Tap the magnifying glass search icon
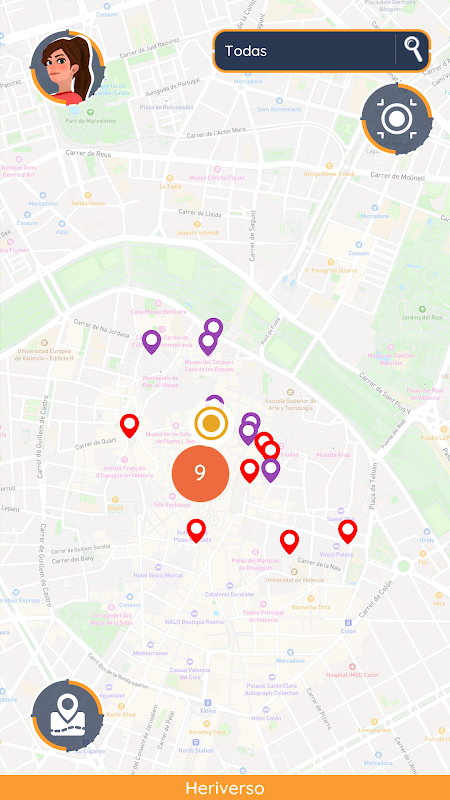The image size is (450, 800). 413,50
